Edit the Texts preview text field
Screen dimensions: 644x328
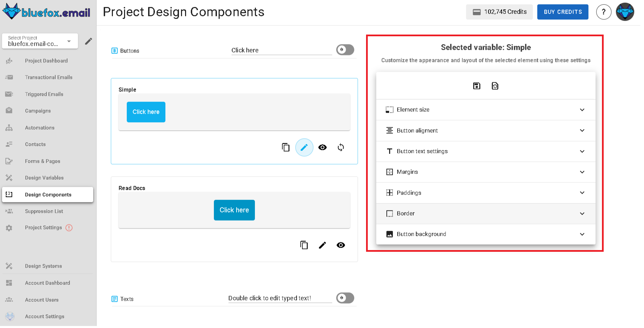[280, 299]
